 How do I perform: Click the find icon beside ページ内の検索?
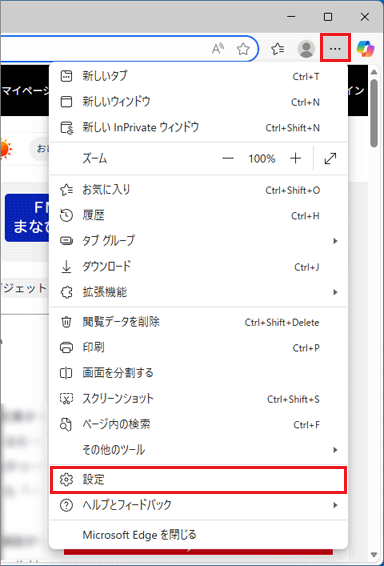click(66, 424)
